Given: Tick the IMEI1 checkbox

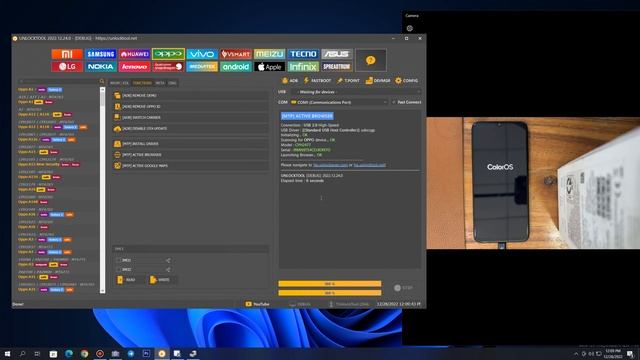Looking at the screenshot, I should click(x=118, y=260).
